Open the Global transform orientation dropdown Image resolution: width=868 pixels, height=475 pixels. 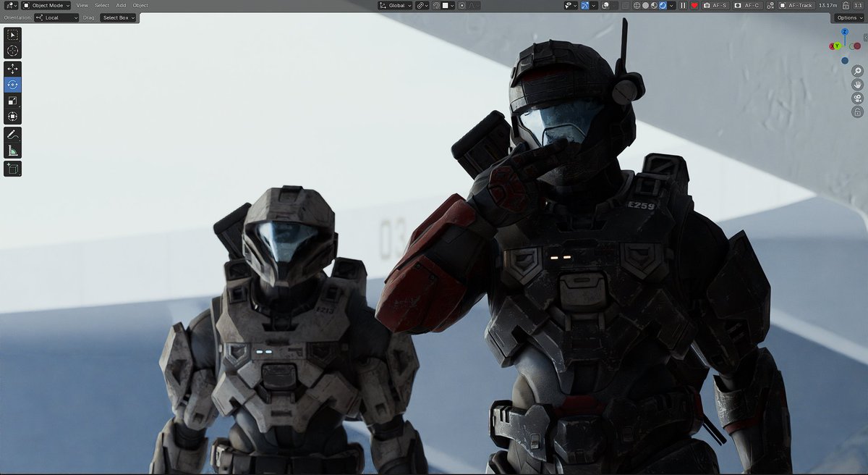tap(395, 5)
